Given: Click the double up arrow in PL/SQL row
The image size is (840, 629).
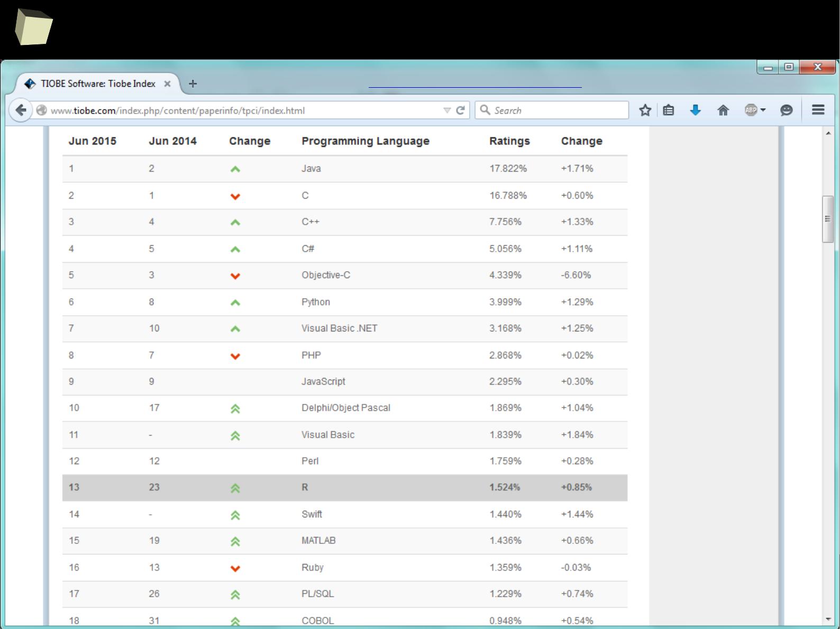Looking at the screenshot, I should coord(235,595).
